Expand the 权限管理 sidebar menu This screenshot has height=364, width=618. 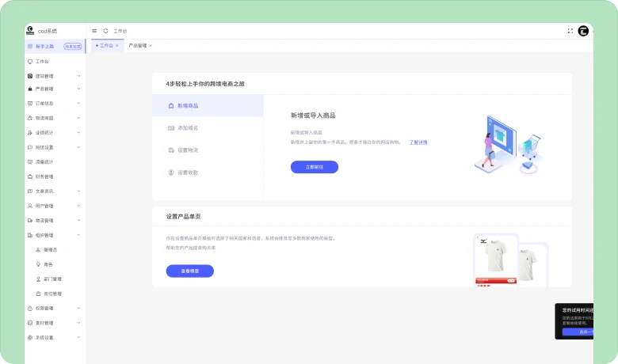tap(78, 308)
